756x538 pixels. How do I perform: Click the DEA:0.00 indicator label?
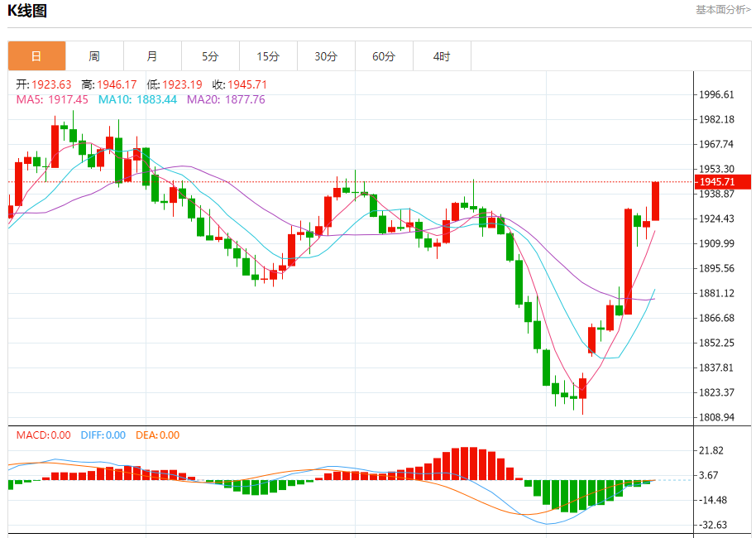(158, 435)
